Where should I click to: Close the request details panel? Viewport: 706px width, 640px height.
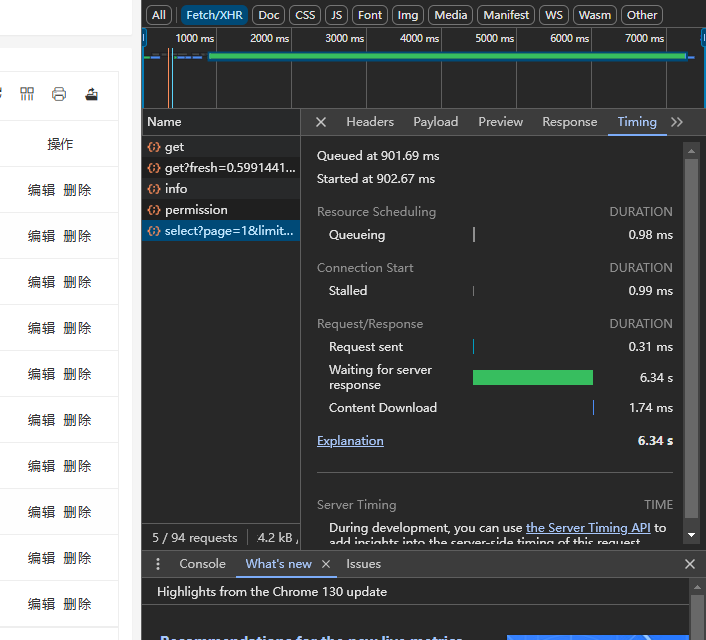[321, 122]
